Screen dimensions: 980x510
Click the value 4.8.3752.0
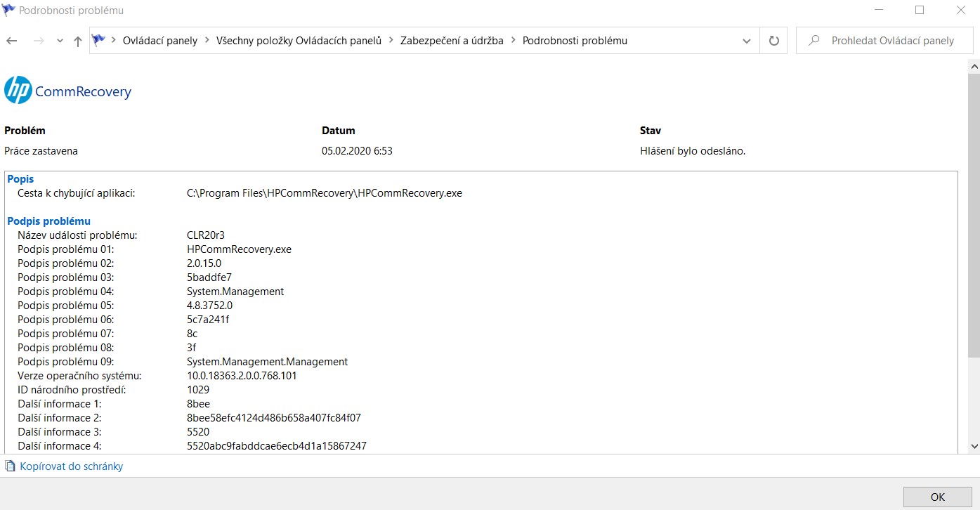click(x=209, y=306)
